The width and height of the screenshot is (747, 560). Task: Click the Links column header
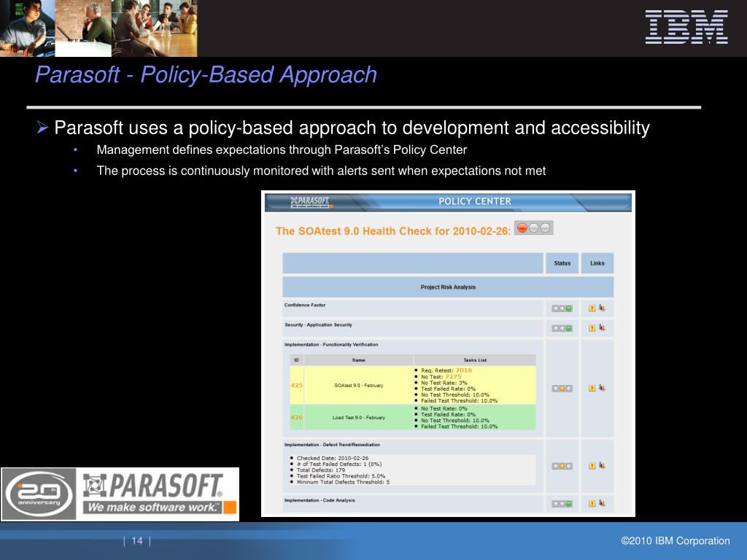click(597, 263)
